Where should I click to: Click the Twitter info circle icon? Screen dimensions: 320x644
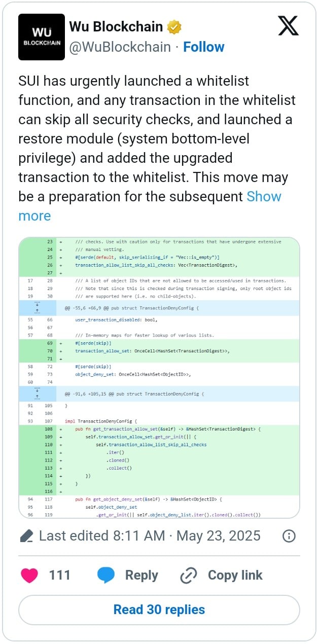pos(289,536)
